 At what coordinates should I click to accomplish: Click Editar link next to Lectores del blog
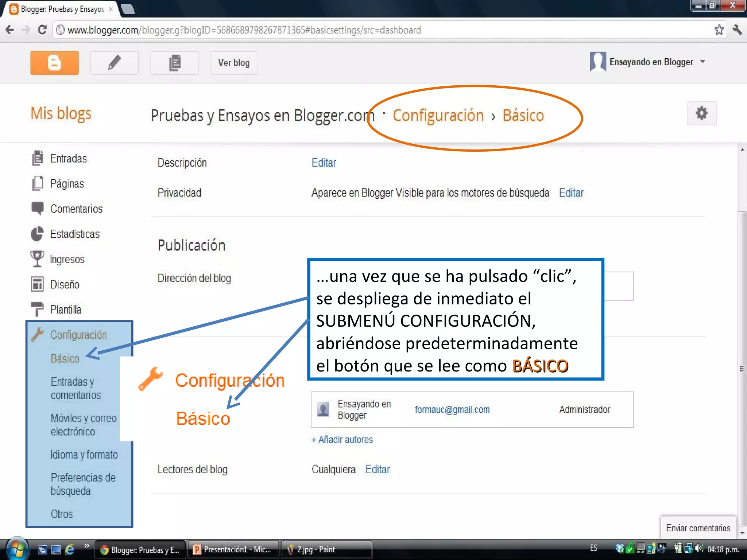[x=378, y=469]
